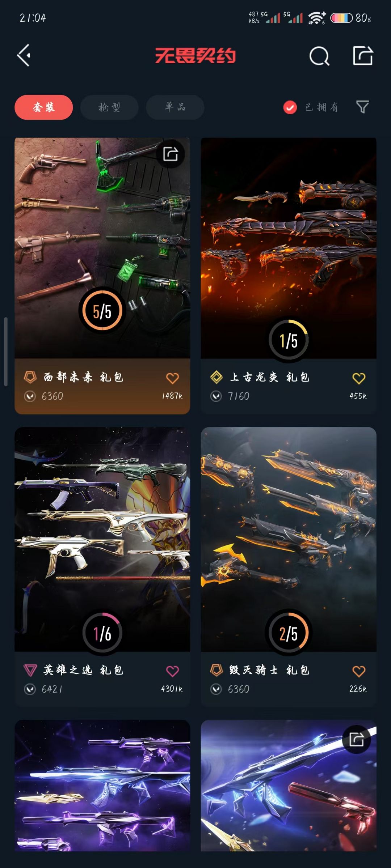This screenshot has height=868, width=391.
Task: Open the 毁灭骑士 weapons thumbnail
Action: click(x=289, y=539)
